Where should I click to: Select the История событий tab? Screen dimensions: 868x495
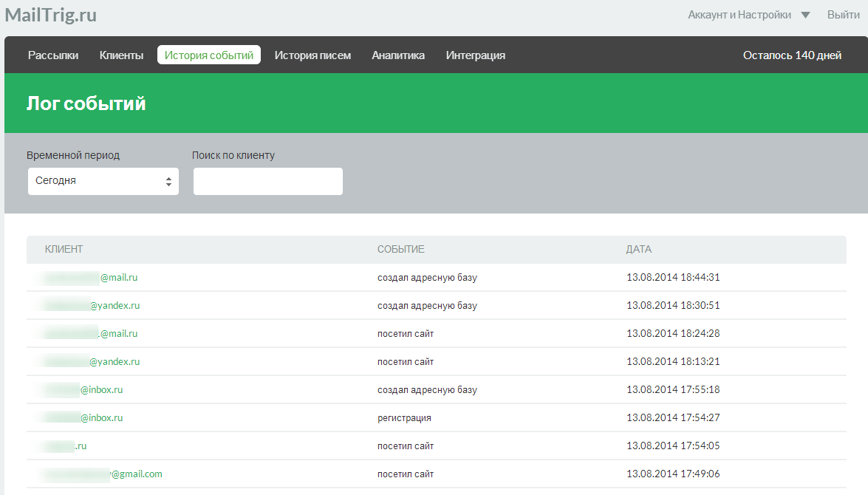tap(209, 55)
